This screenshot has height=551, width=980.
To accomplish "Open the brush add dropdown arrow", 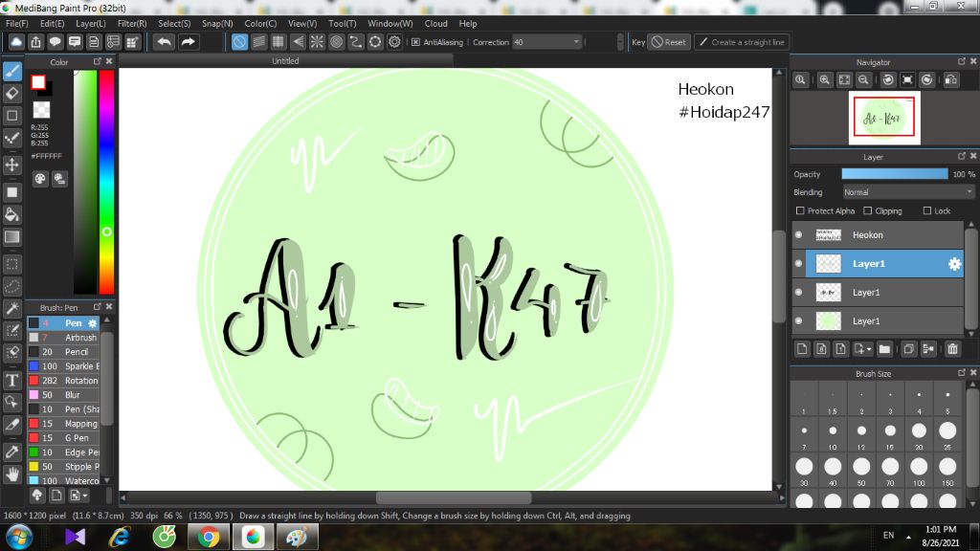I will [85, 496].
